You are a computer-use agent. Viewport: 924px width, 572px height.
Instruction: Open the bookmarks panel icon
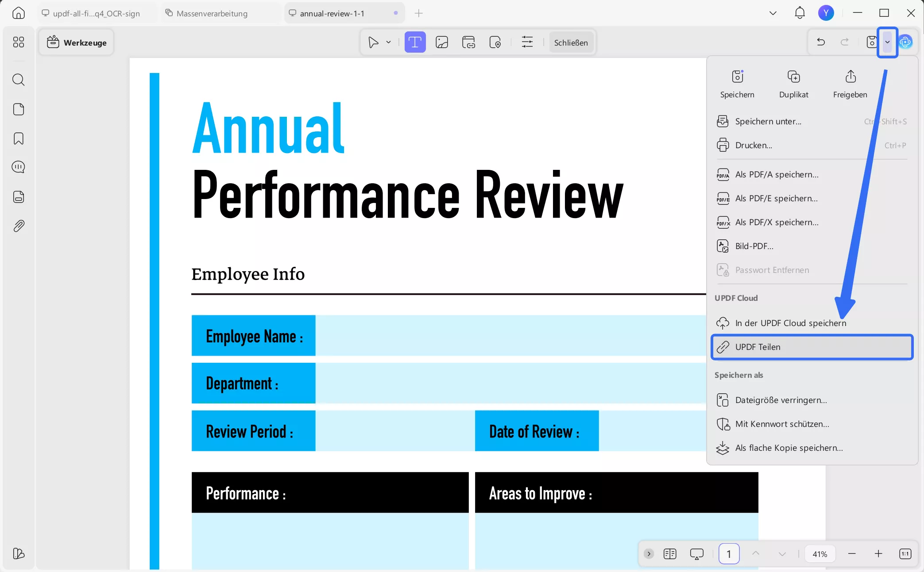click(x=18, y=139)
